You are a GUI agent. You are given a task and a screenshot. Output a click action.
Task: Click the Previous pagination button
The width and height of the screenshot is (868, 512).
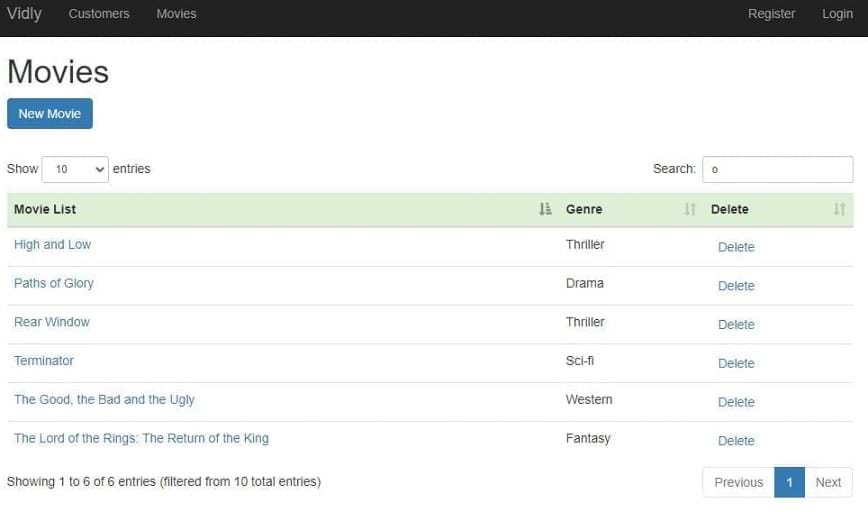tap(738, 482)
